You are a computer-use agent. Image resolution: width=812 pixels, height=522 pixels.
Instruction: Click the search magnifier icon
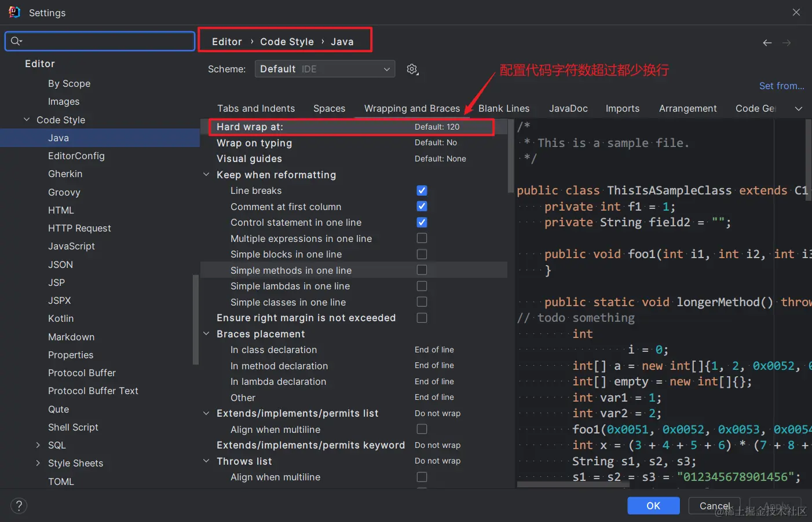16,41
